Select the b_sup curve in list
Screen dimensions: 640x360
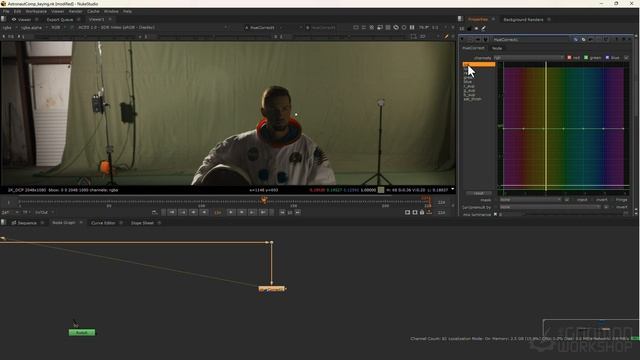coord(469,95)
